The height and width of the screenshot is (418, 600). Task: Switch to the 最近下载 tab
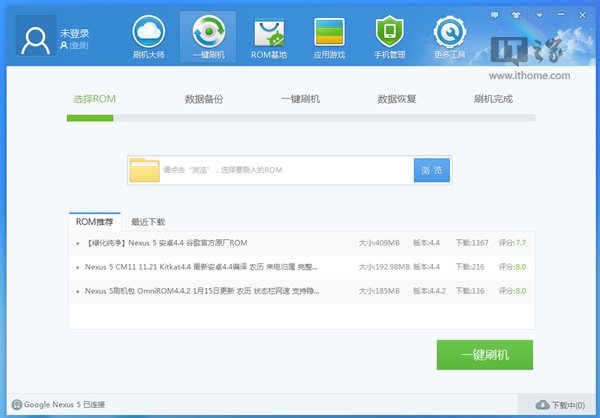pos(148,222)
